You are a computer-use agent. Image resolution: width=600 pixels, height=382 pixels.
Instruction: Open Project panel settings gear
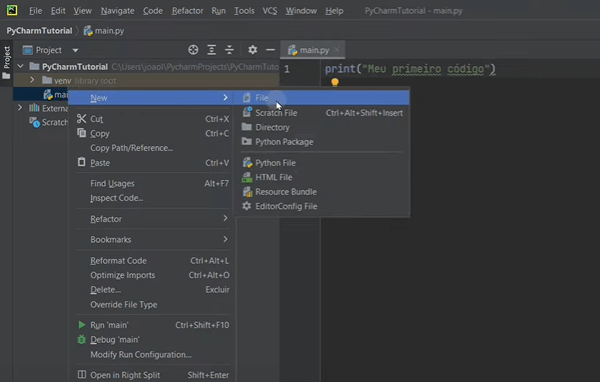(x=253, y=50)
